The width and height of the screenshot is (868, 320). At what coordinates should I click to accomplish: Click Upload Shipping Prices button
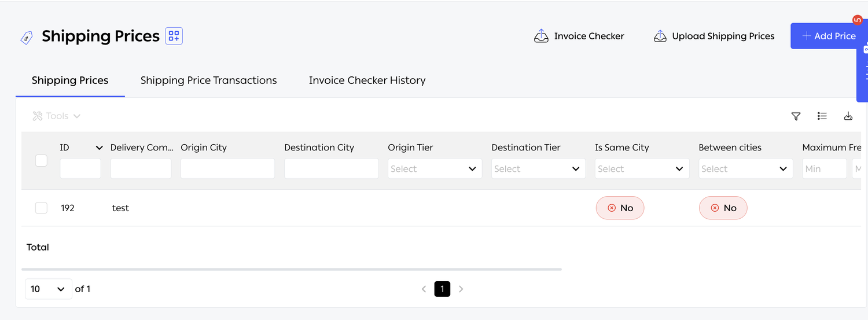[714, 36]
